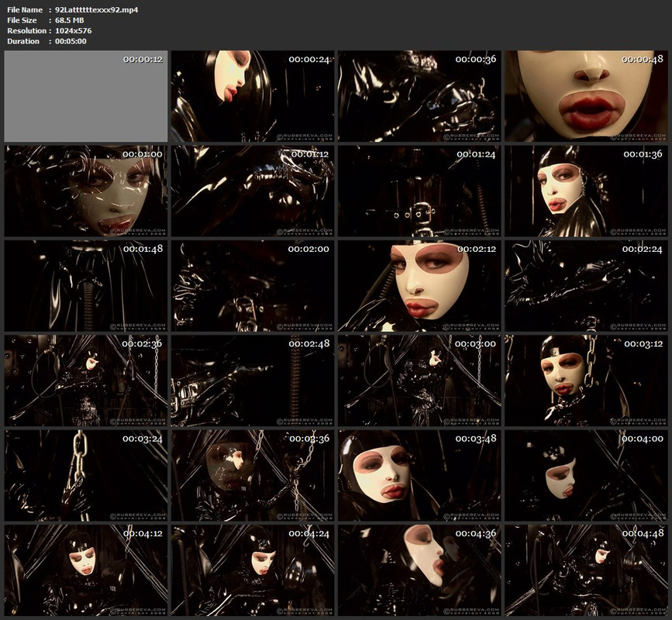Open the last thumbnail at 00:04:48
Screen dimensions: 672x620
(x=586, y=570)
